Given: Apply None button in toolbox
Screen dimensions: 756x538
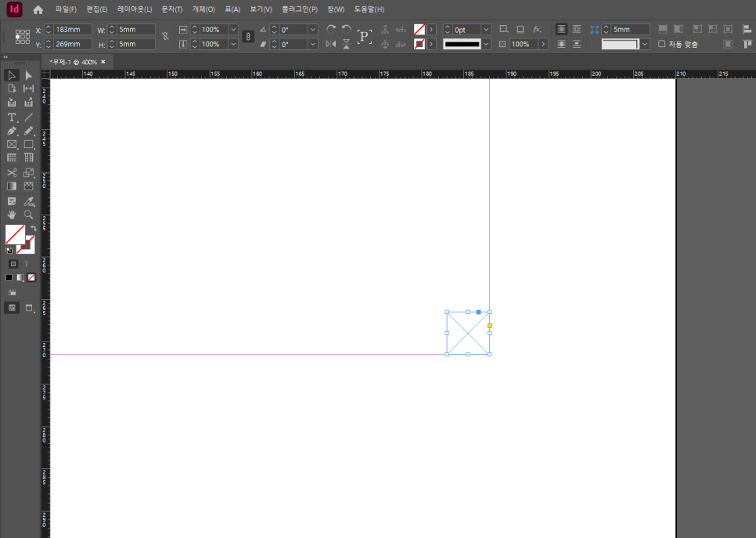Looking at the screenshot, I should point(31,277).
